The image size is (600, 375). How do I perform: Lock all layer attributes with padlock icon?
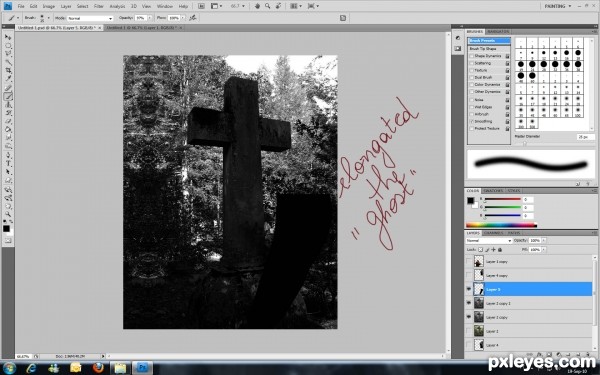(500, 249)
